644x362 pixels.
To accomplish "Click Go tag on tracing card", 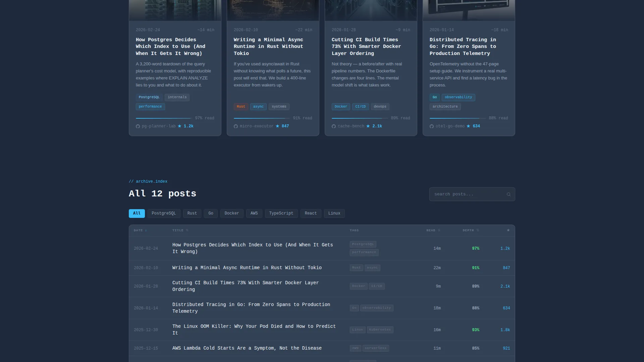I will click(435, 98).
